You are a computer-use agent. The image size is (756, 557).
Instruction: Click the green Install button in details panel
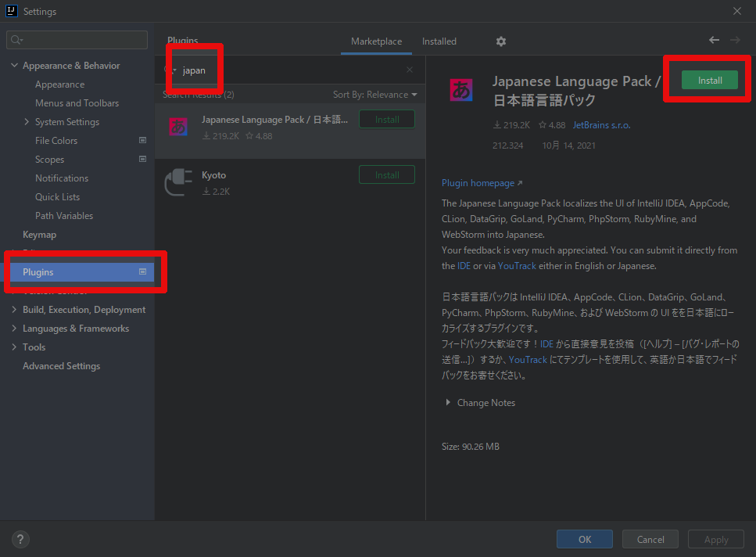point(710,80)
